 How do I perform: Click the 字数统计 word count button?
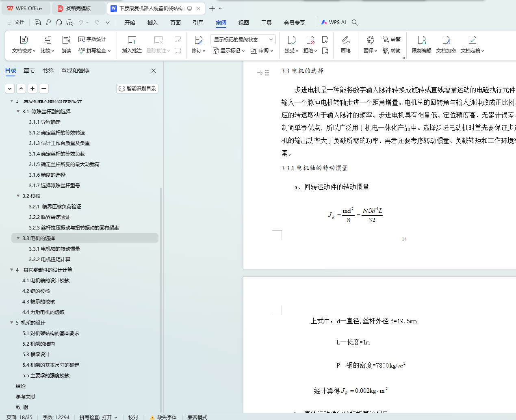(92, 39)
